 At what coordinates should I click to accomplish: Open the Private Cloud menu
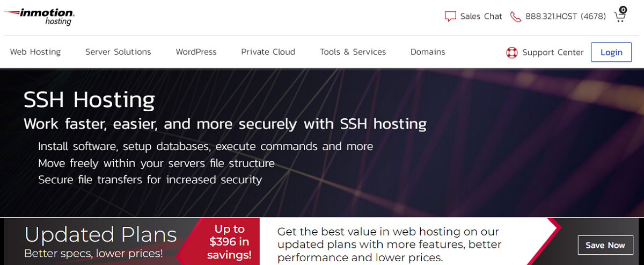tap(268, 52)
